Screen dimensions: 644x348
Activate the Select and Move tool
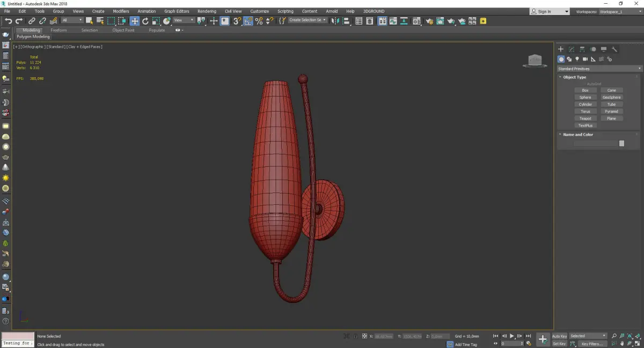click(x=134, y=21)
